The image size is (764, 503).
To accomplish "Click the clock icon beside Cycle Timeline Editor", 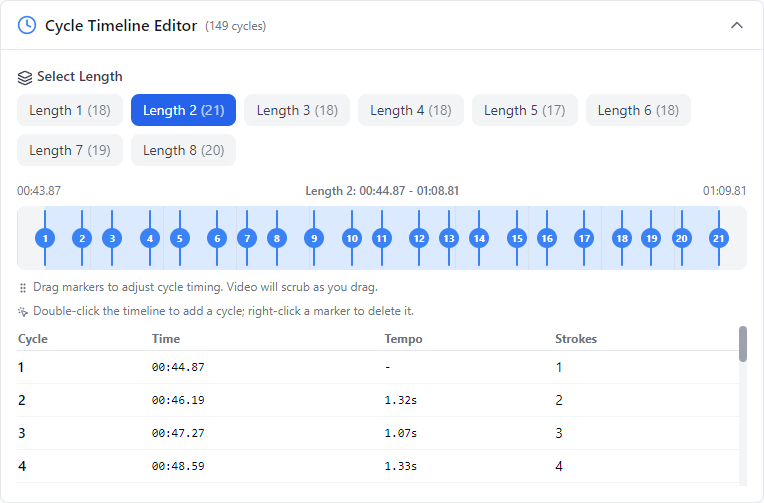I will pos(27,25).
